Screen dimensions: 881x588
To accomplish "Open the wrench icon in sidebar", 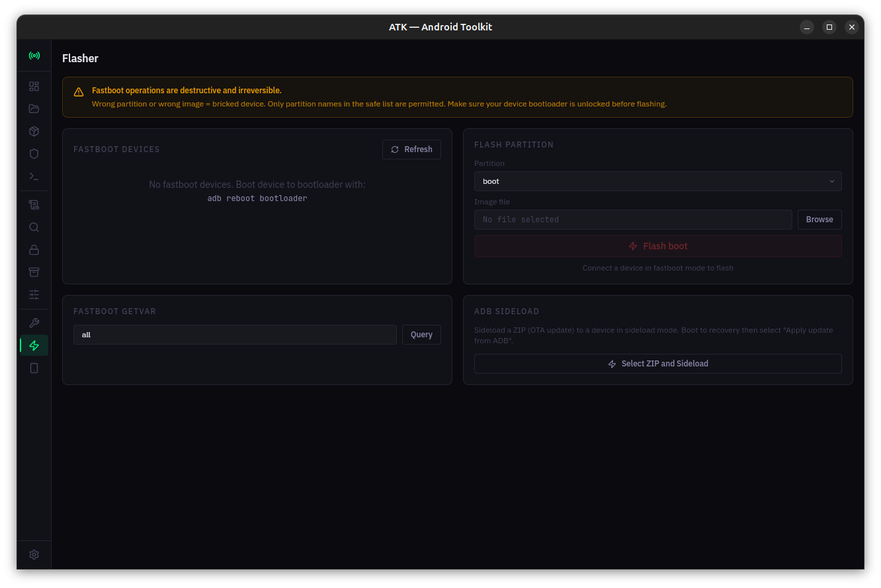I will click(x=34, y=323).
